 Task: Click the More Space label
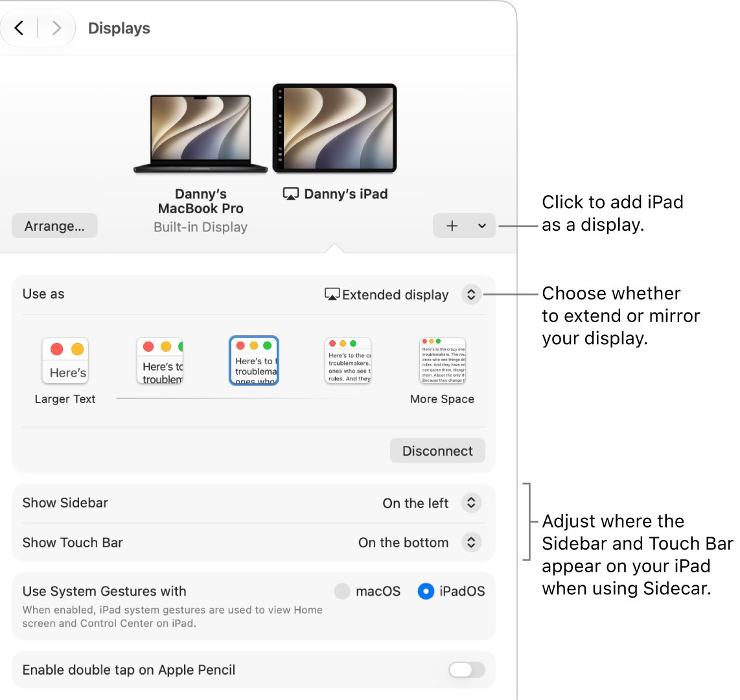click(x=442, y=399)
